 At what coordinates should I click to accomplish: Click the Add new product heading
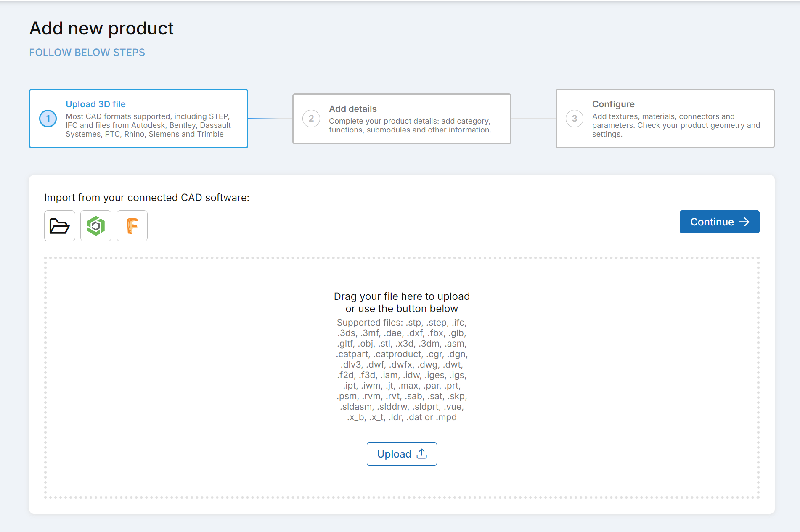(x=101, y=29)
